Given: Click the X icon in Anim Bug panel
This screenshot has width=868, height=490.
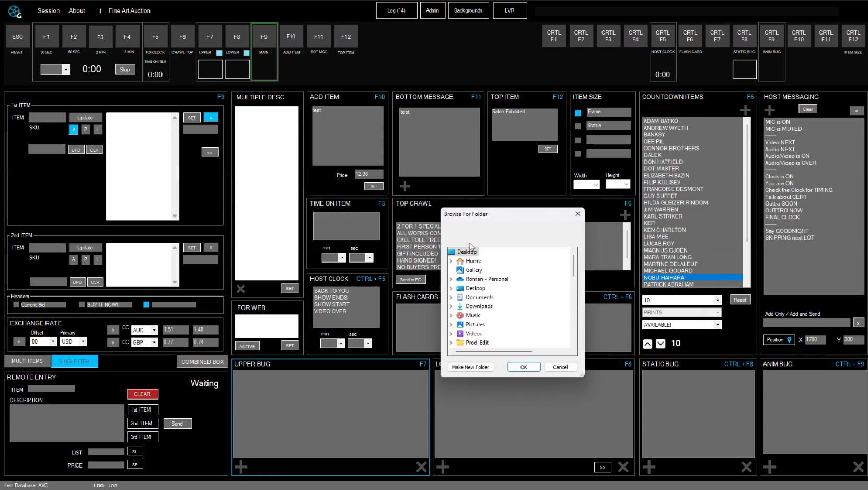Looking at the screenshot, I should click(858, 467).
